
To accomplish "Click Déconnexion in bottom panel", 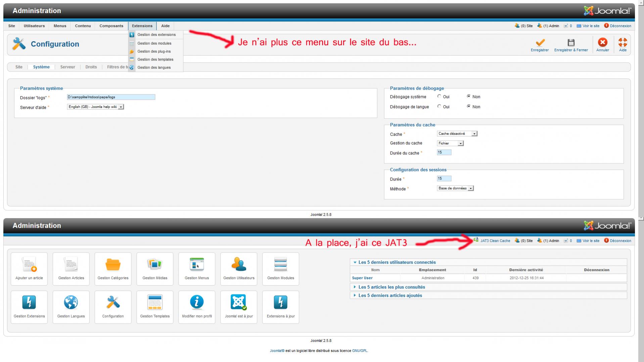I will coord(617,241).
